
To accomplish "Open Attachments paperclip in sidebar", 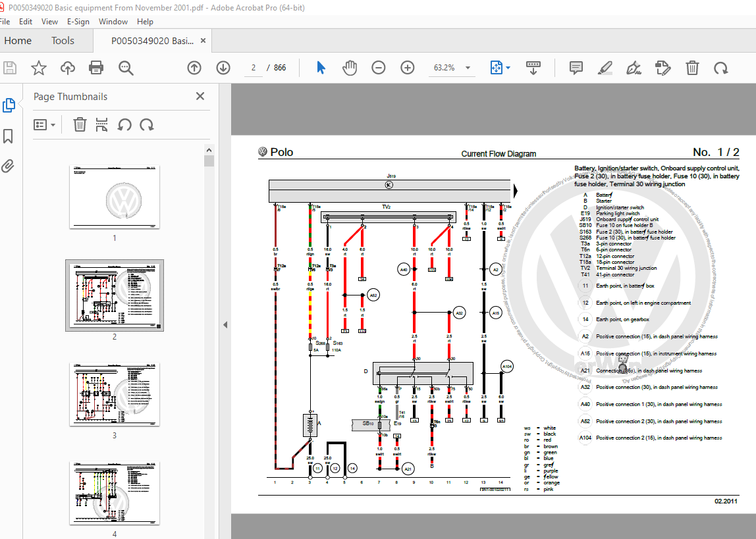I will point(9,166).
